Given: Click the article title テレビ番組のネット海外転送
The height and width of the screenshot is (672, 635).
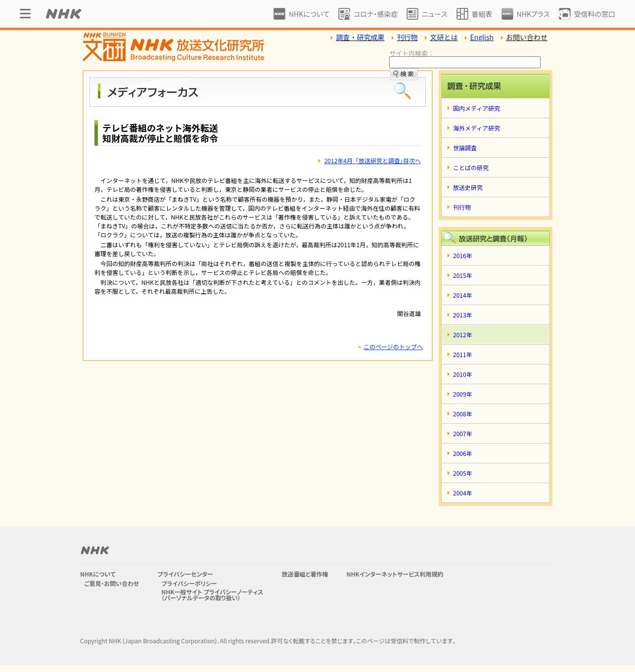Looking at the screenshot, I should click(x=160, y=129).
